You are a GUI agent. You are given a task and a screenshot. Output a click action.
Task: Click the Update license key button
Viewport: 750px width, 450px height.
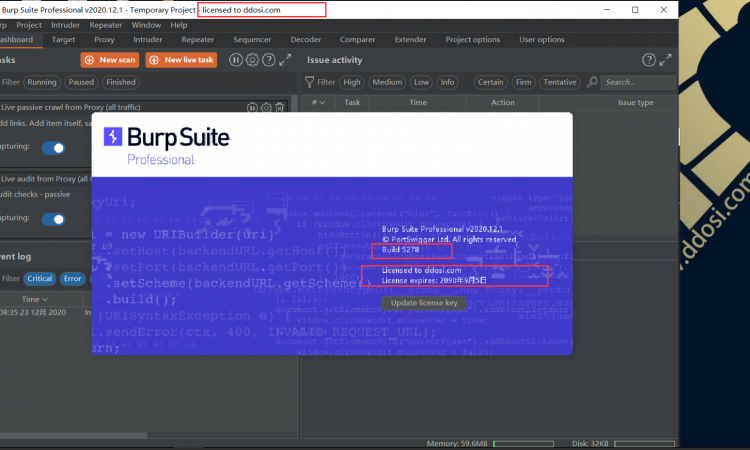click(424, 303)
